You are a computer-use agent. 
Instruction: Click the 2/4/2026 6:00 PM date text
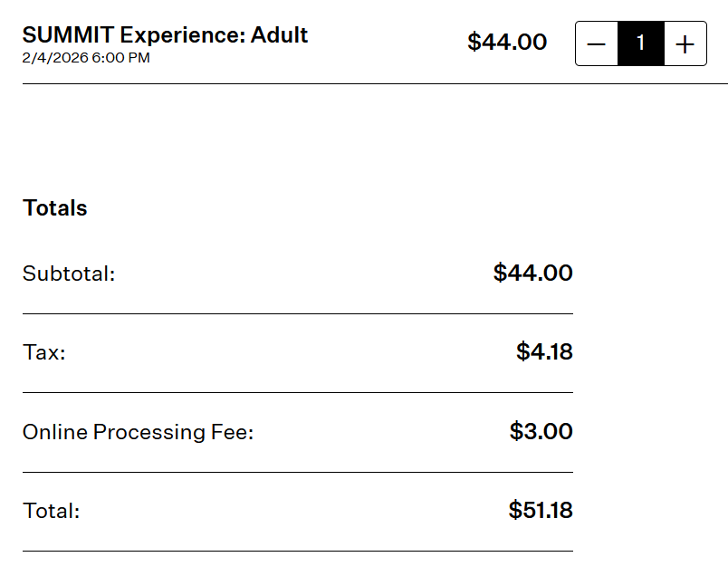[86, 58]
